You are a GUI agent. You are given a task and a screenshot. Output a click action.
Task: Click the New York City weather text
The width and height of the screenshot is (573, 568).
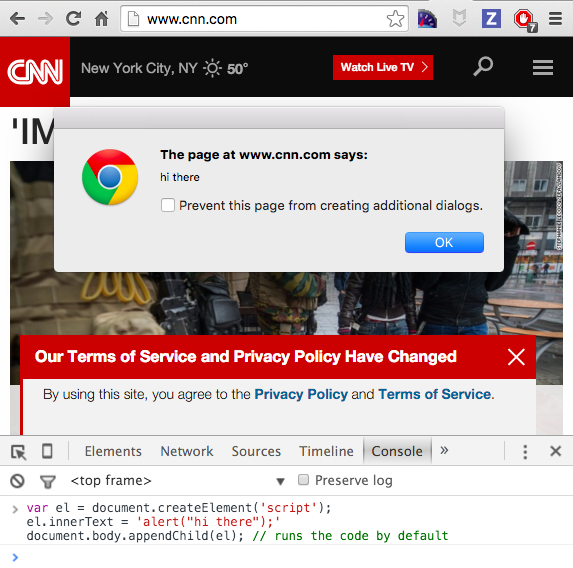[x=139, y=68]
